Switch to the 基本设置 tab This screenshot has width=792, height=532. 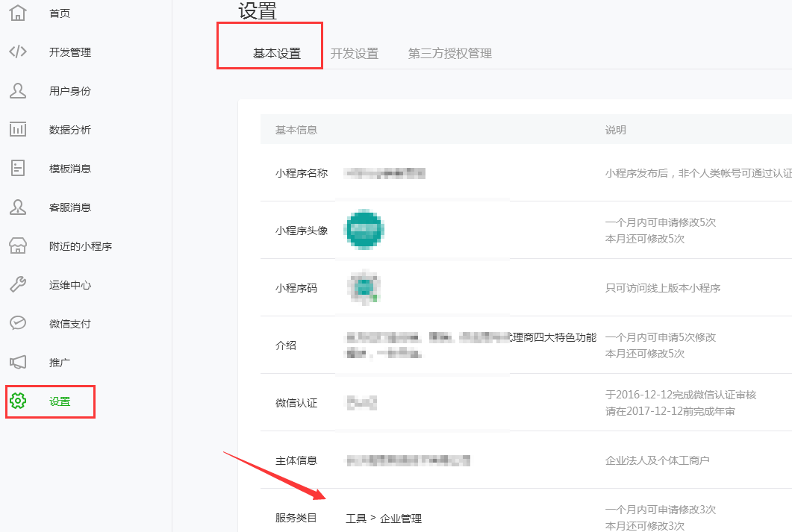(x=277, y=54)
